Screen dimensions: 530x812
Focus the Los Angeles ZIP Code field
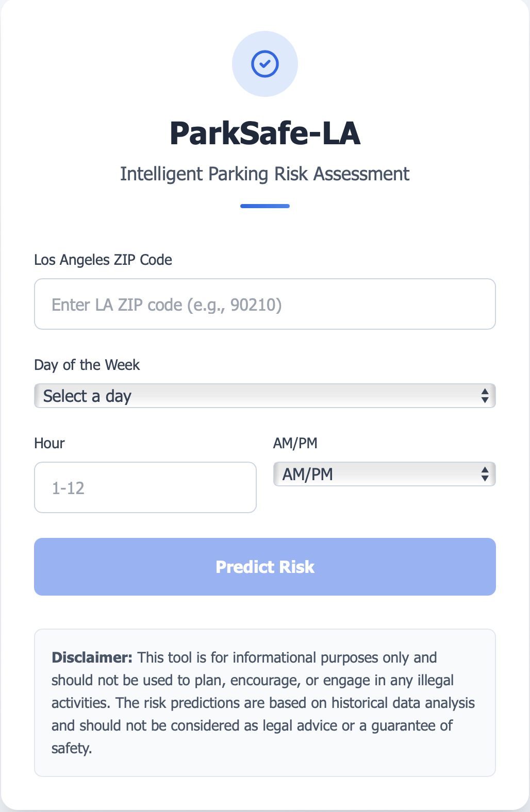(x=264, y=304)
